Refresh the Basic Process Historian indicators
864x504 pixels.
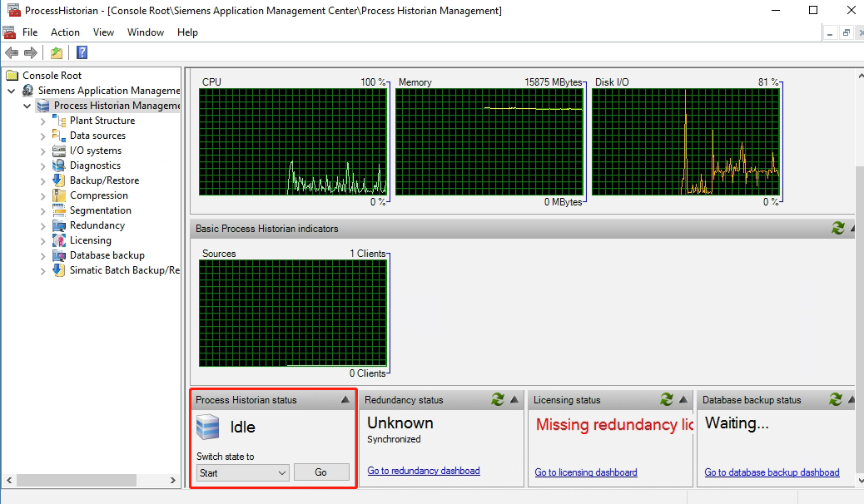(838, 228)
